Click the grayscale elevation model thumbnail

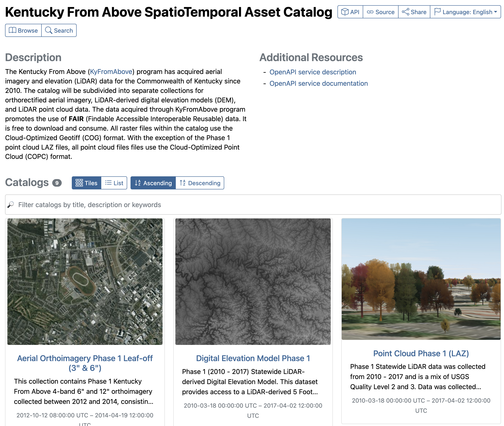click(253, 282)
